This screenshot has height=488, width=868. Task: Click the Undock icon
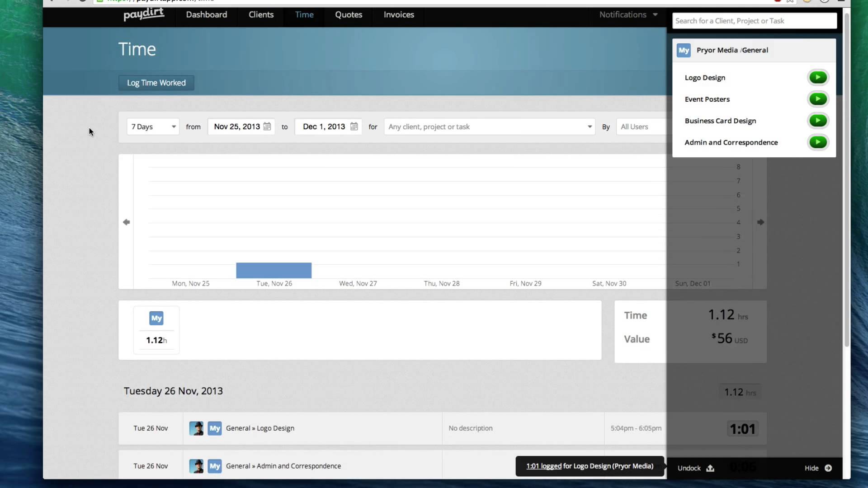(710, 468)
